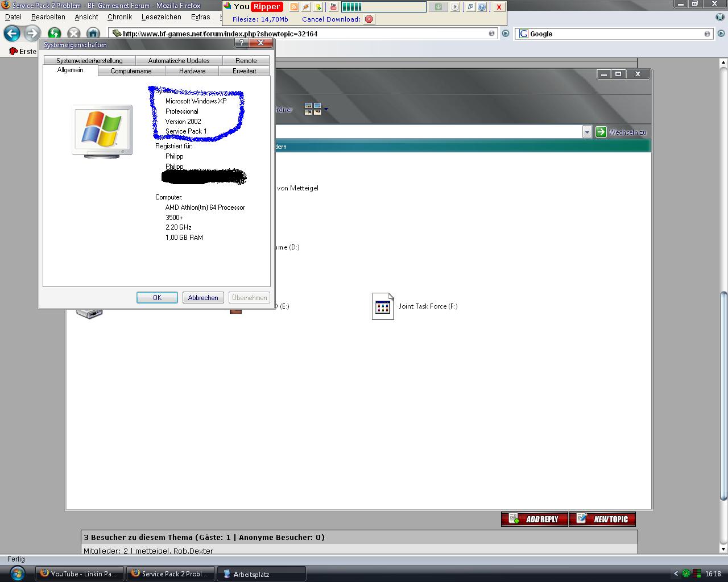Image resolution: width=728 pixels, height=582 pixels.
Task: Switch to the Hardware tab
Action: tap(192, 71)
